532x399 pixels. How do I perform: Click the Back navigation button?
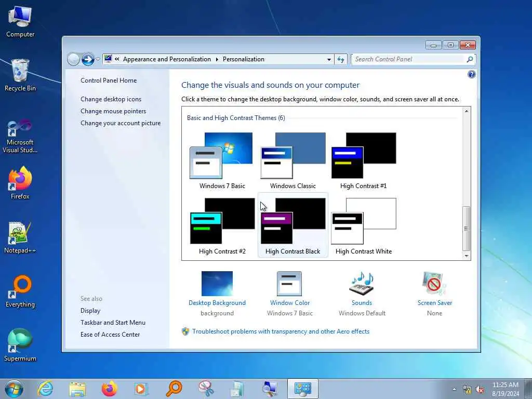(74, 59)
